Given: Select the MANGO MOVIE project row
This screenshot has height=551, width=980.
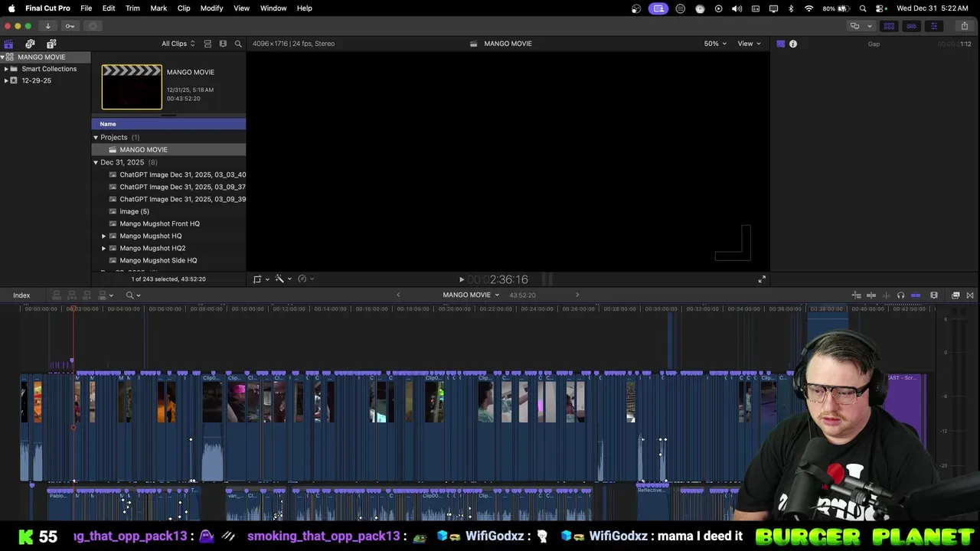Looking at the screenshot, I should click(168, 150).
